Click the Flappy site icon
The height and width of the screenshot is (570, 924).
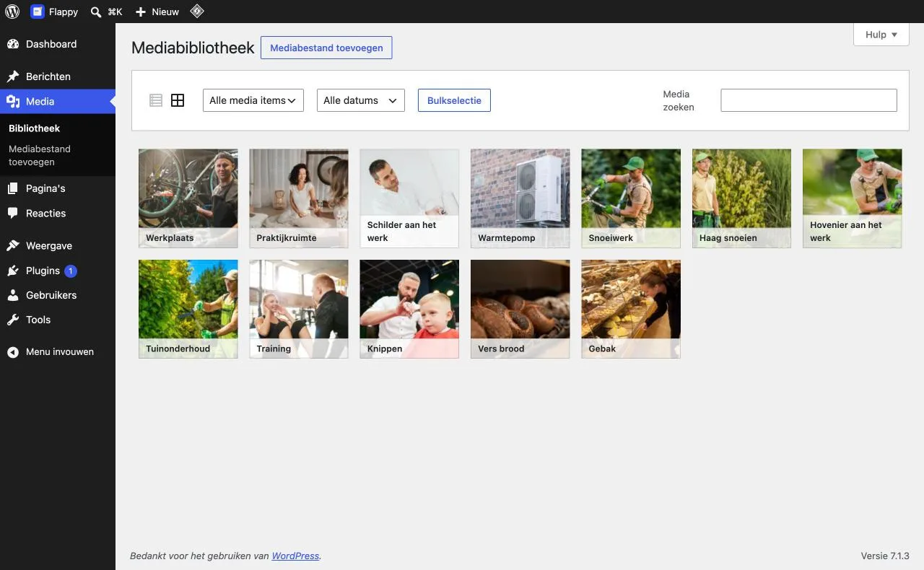[37, 12]
